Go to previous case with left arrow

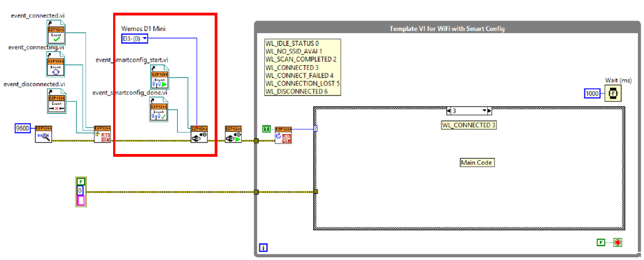click(448, 110)
